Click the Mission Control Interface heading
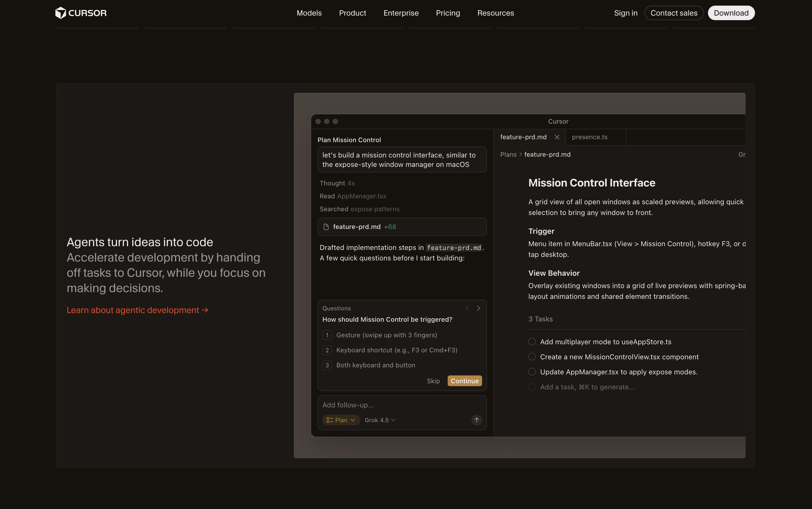The height and width of the screenshot is (509, 812). [x=592, y=183]
